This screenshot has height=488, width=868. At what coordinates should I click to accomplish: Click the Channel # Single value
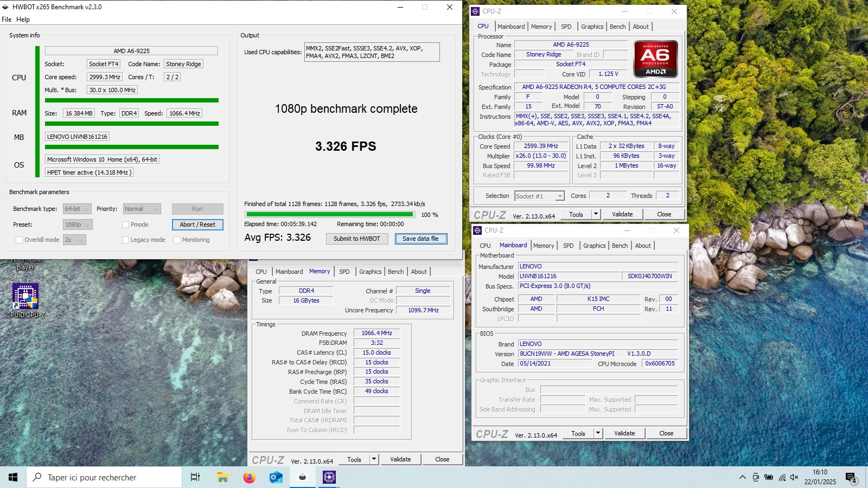point(423,291)
